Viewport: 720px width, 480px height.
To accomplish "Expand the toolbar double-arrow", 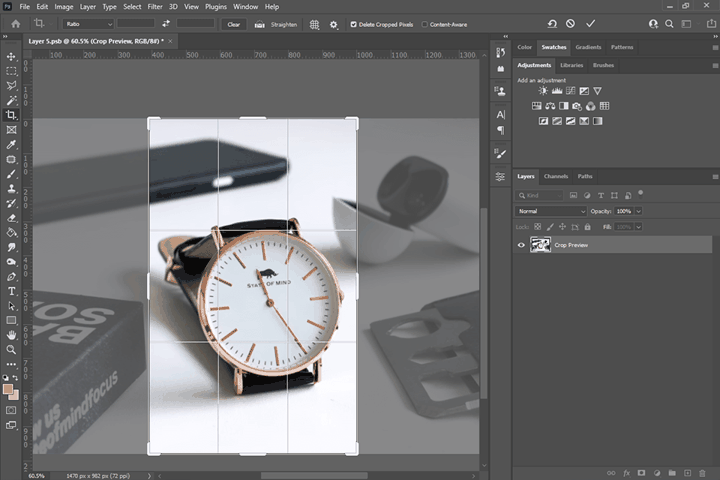I will (6, 37).
